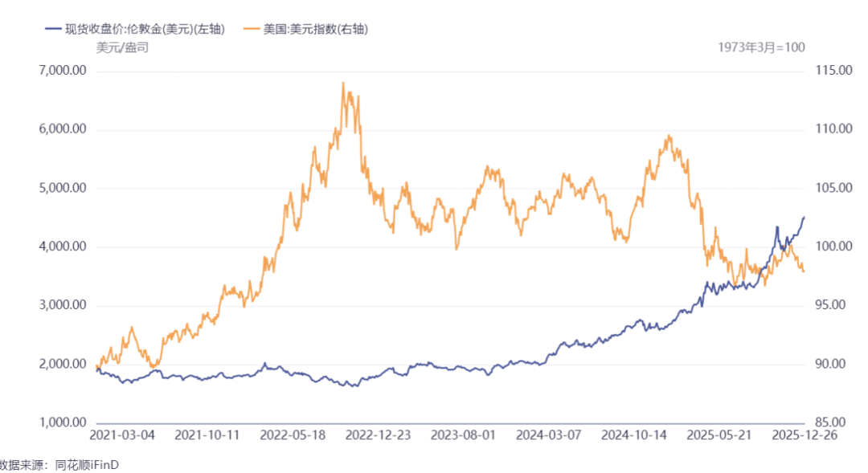Image resolution: width=868 pixels, height=473 pixels.
Task: Click the right axis value 115.00
Action: tap(833, 70)
